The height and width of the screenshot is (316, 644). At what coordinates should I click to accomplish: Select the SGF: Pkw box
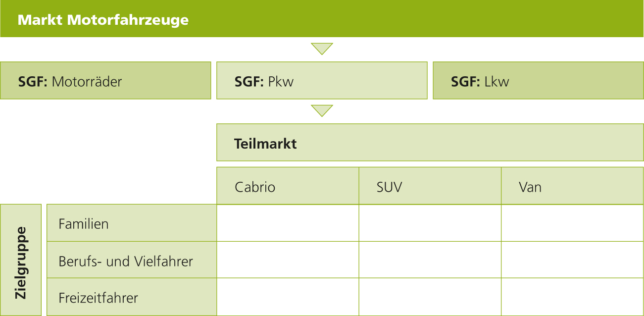point(322,80)
